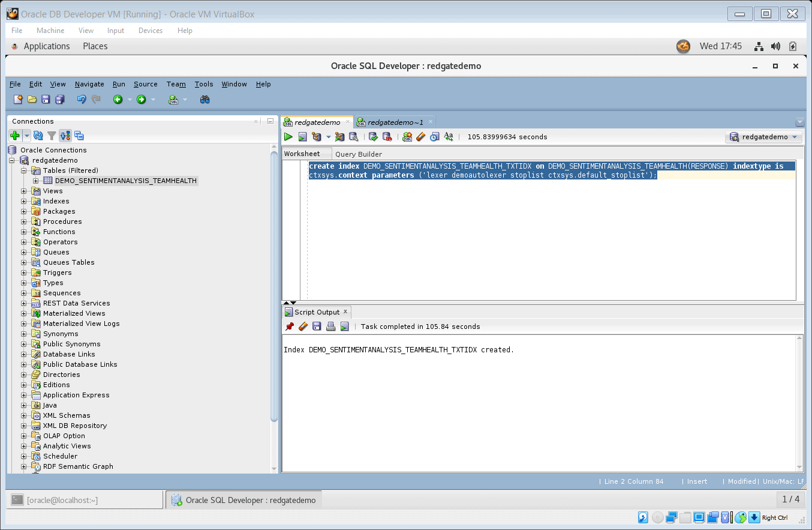Open the explain plan dropdown arrow
The height and width of the screenshot is (530, 812).
coord(328,137)
